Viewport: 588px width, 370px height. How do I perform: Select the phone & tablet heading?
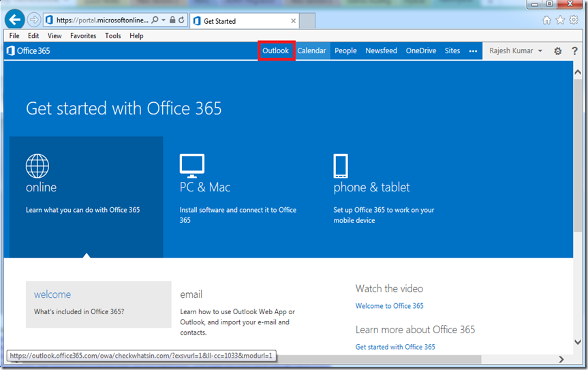click(x=371, y=187)
